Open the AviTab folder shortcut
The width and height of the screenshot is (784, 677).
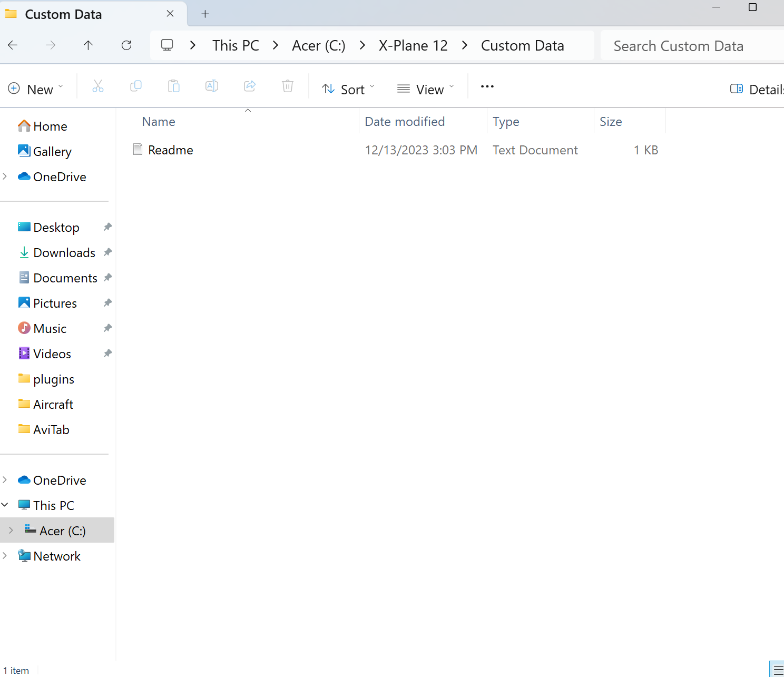coord(51,430)
